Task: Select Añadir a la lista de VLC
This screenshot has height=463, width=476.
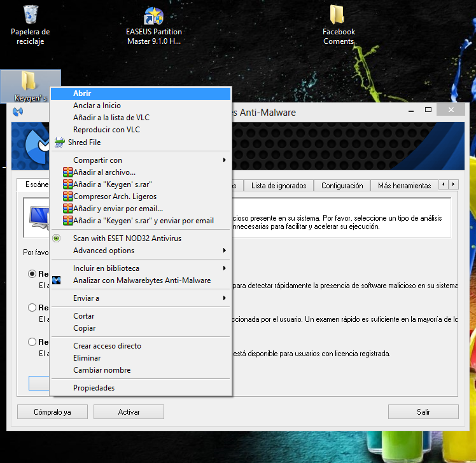Action: click(x=141, y=118)
